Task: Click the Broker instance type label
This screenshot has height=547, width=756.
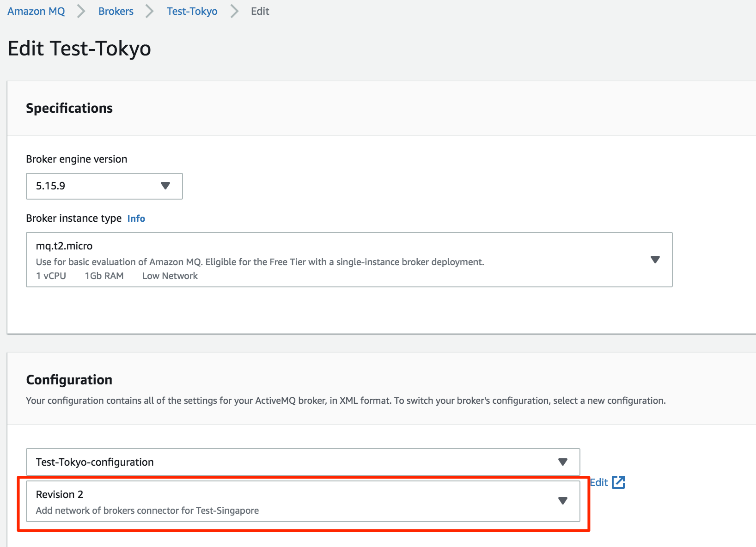Action: point(74,218)
